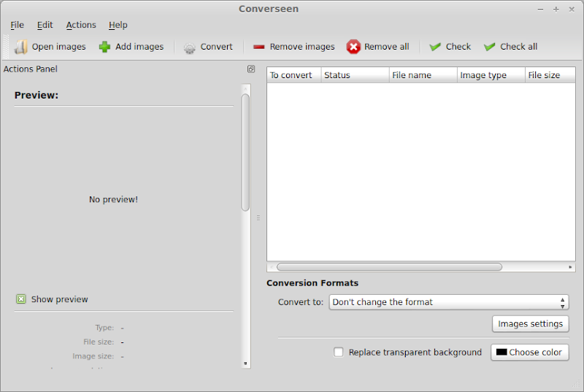Sort by the Image type column header
The image size is (584, 392).
click(491, 75)
